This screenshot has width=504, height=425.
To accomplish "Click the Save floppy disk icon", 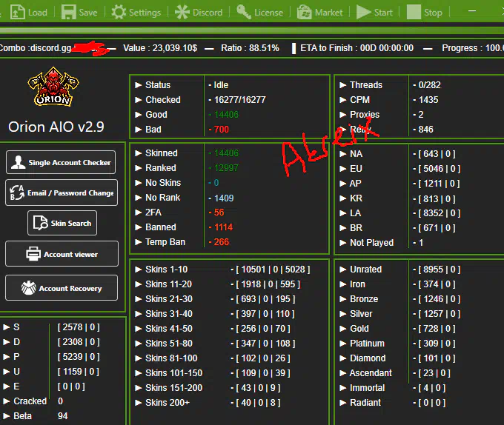I will pyautogui.click(x=68, y=12).
